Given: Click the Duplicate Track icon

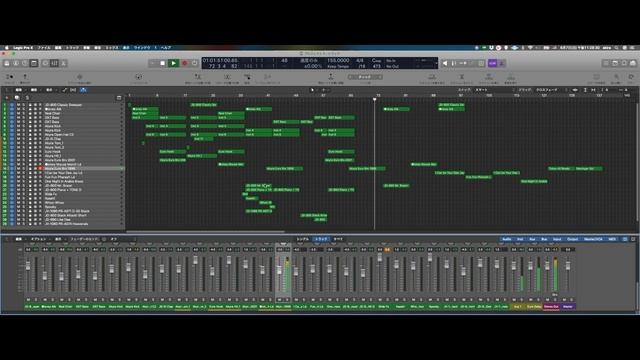Looking at the screenshot, I should [x=17, y=98].
